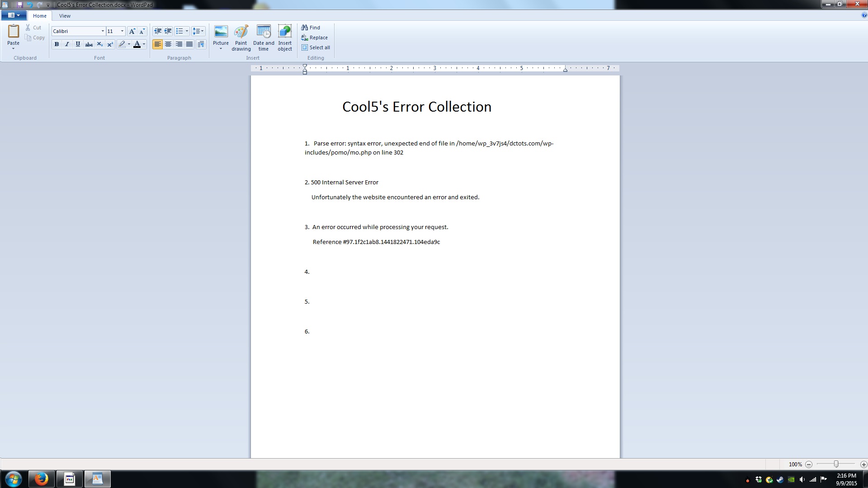
Task: Open the Calibri font family dropdown
Action: pyautogui.click(x=103, y=31)
